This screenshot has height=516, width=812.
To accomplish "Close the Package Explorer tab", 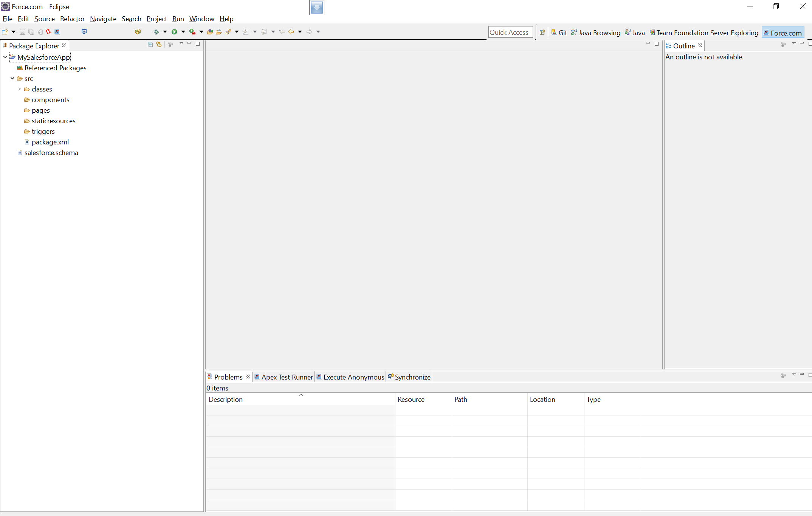I will tap(64, 45).
